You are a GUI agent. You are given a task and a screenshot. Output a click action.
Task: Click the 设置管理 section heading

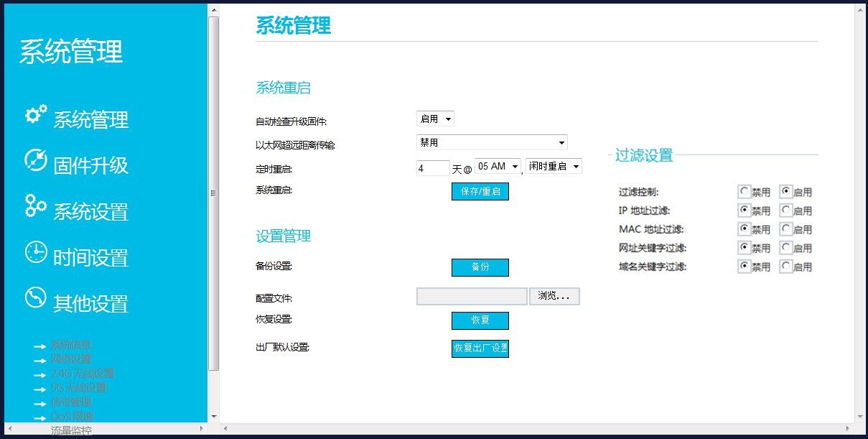(x=283, y=236)
